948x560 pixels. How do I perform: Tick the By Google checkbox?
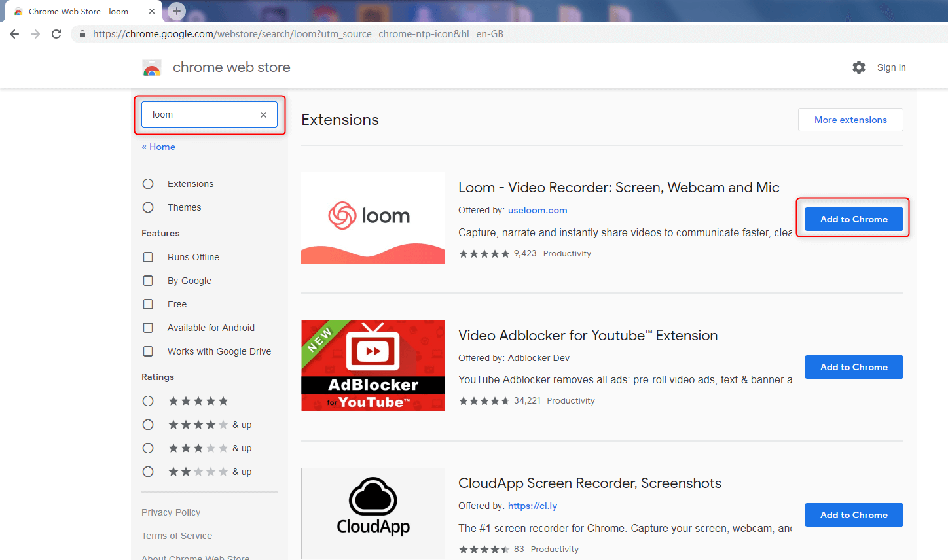coord(148,281)
